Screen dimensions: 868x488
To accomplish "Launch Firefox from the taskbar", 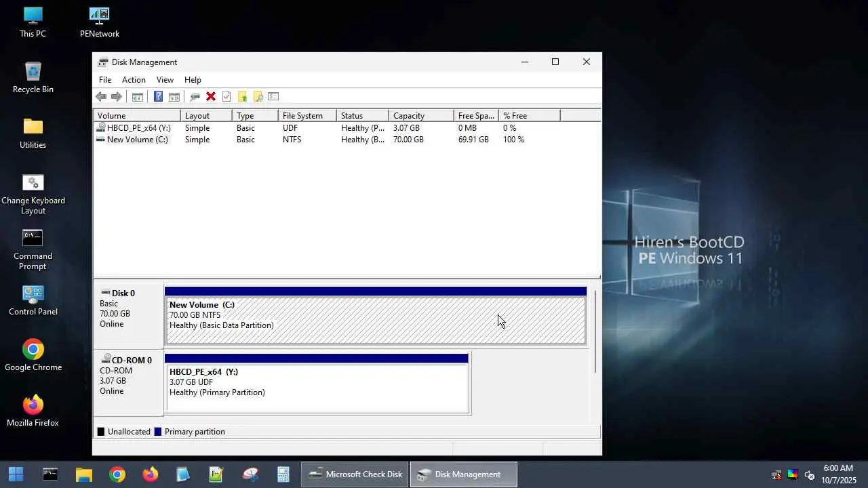I will coord(150,474).
